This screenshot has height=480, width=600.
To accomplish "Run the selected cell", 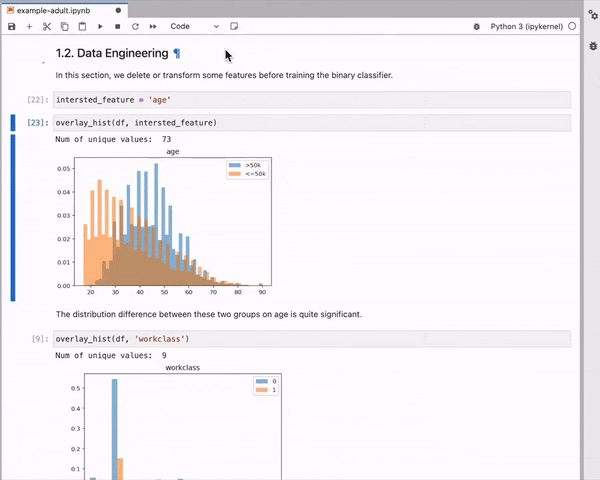I will click(100, 26).
